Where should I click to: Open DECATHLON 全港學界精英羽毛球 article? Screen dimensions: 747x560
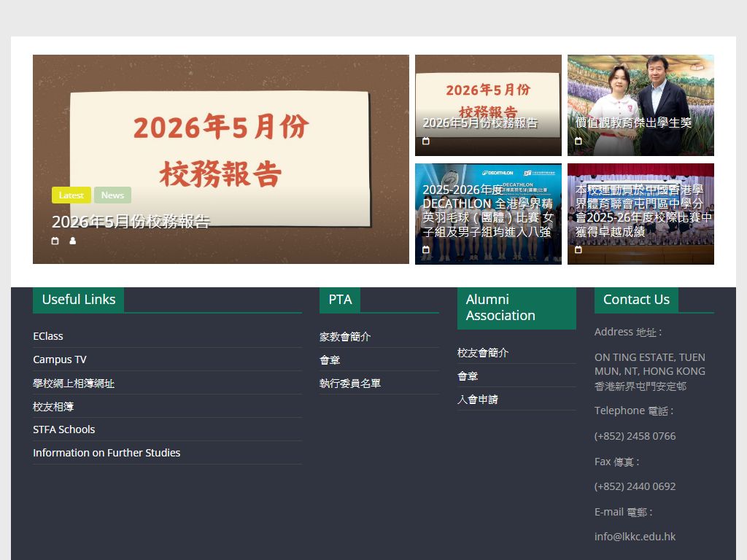[487, 211]
